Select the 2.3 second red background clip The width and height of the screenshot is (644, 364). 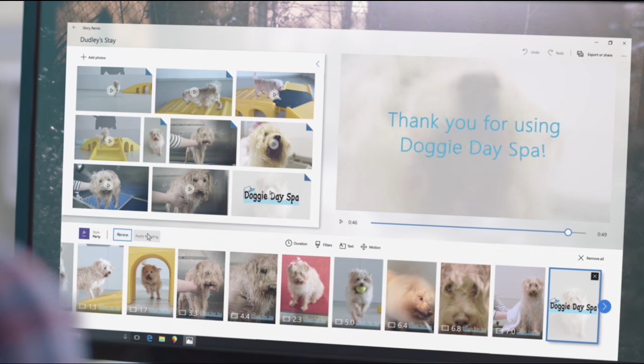(x=304, y=291)
